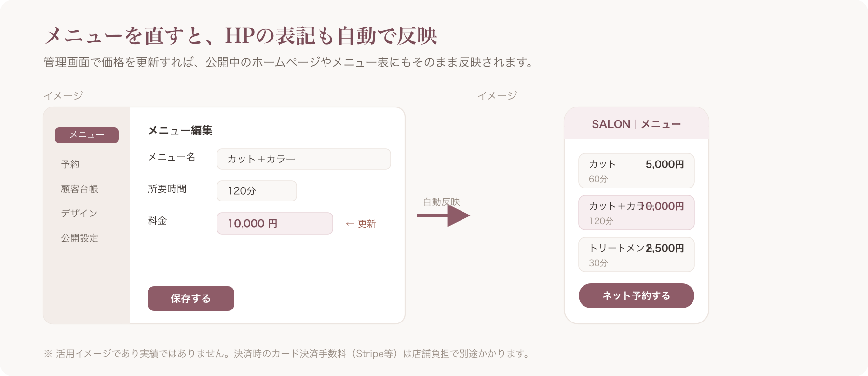Select the トリートメント 2,500円 card
The width and height of the screenshot is (868, 376).
[x=637, y=255]
